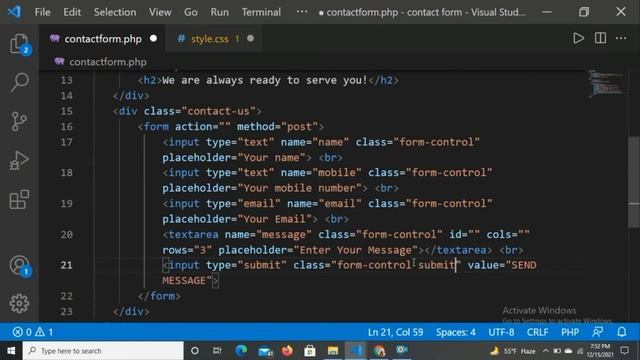Select the PHP language mode
The height and width of the screenshot is (360, 640).
coord(570,332)
